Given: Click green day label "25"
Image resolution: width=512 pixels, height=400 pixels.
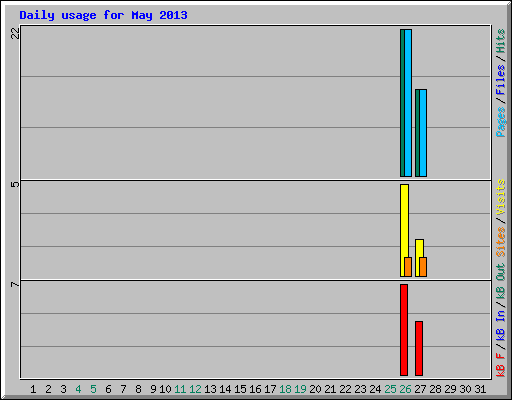Looking at the screenshot, I should (390, 389).
